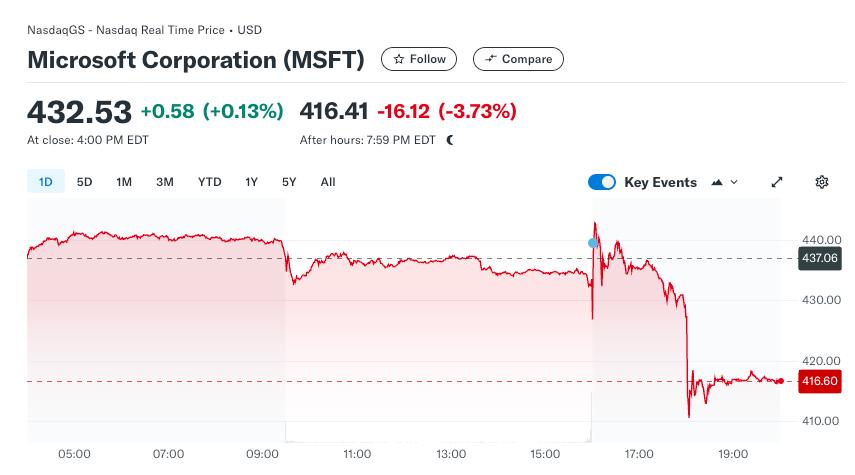Image resolution: width=855 pixels, height=475 pixels.
Task: Toggle the Key Events switch
Action: coord(602,182)
